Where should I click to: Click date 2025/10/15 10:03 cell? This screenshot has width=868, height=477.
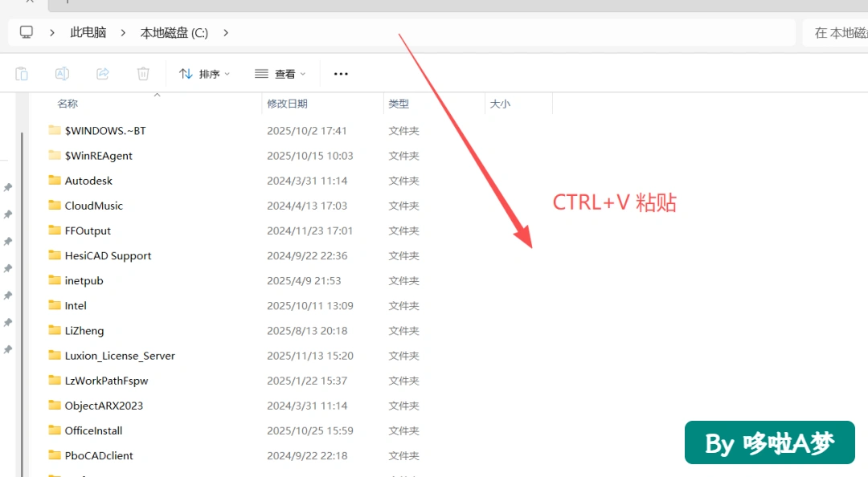pos(310,156)
